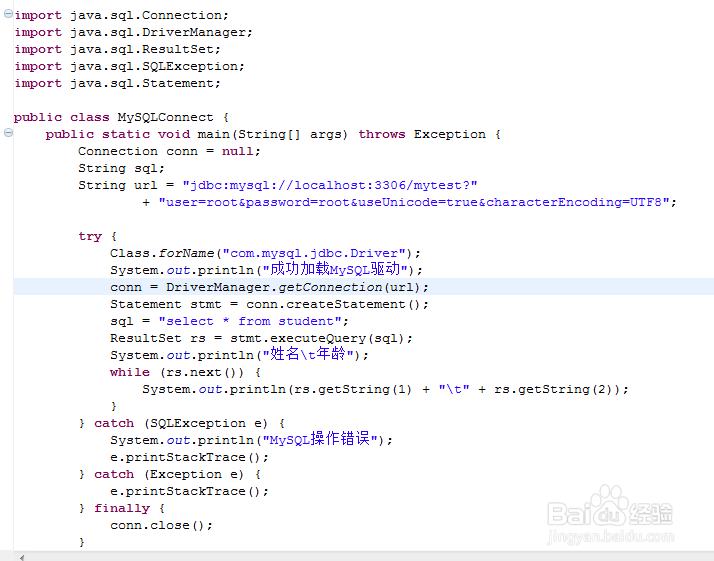
Task: Click the line 'import java.sql.SQLException;'
Action: (x=129, y=66)
